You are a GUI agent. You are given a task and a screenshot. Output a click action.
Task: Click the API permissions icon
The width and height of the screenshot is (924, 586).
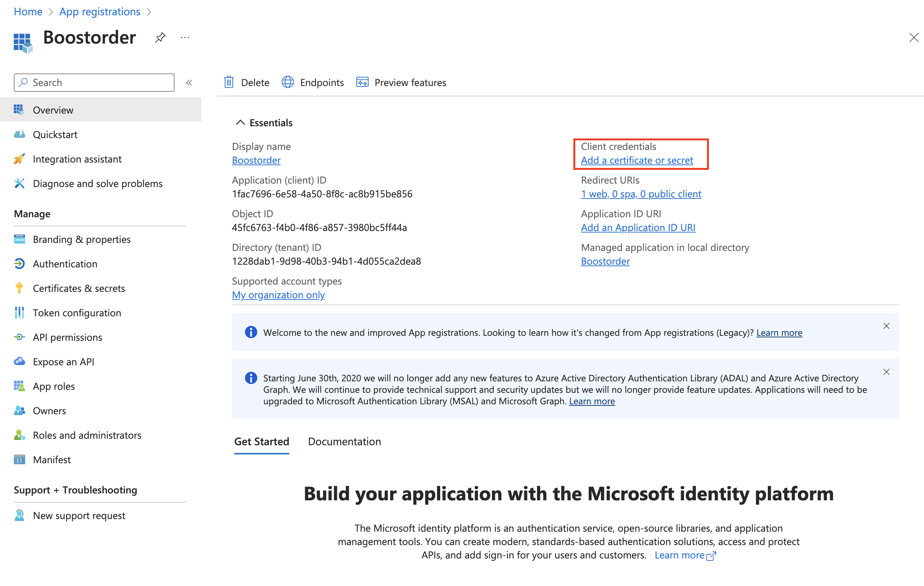pyautogui.click(x=19, y=337)
